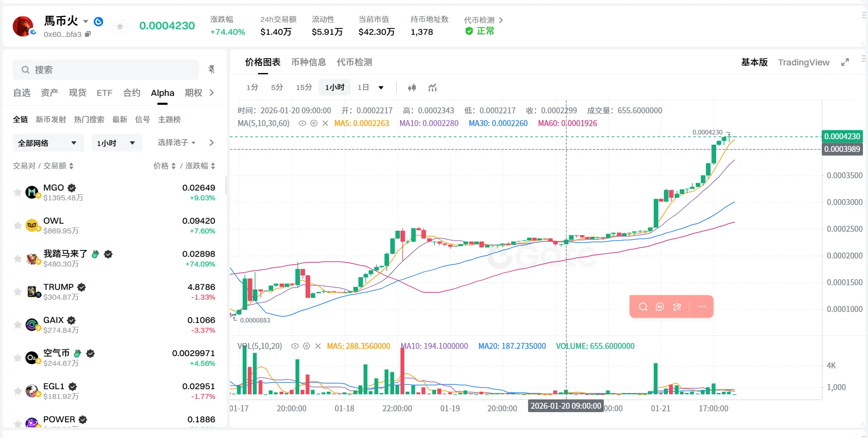Select the 新币发射 filter

[x=51, y=120]
